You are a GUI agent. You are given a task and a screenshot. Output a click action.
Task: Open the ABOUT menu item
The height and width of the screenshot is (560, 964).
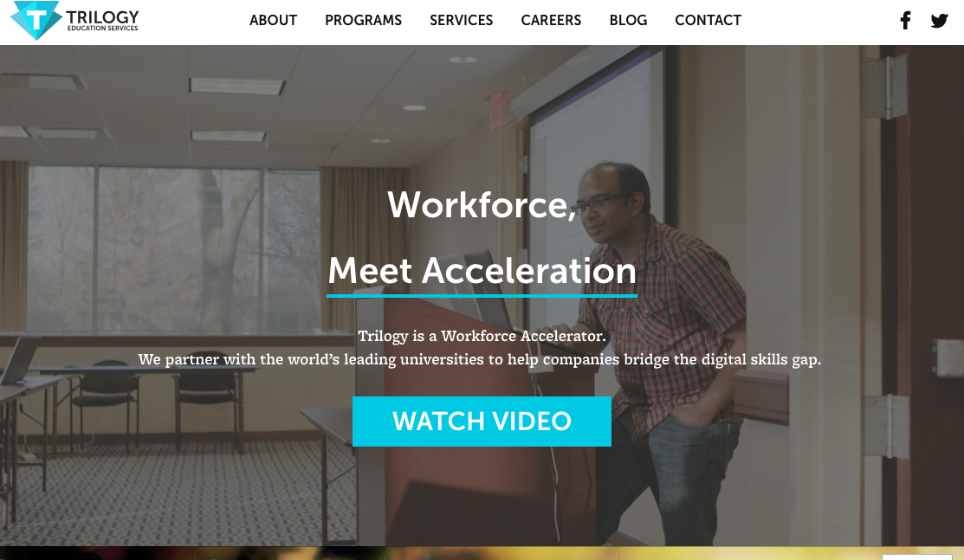(x=273, y=20)
